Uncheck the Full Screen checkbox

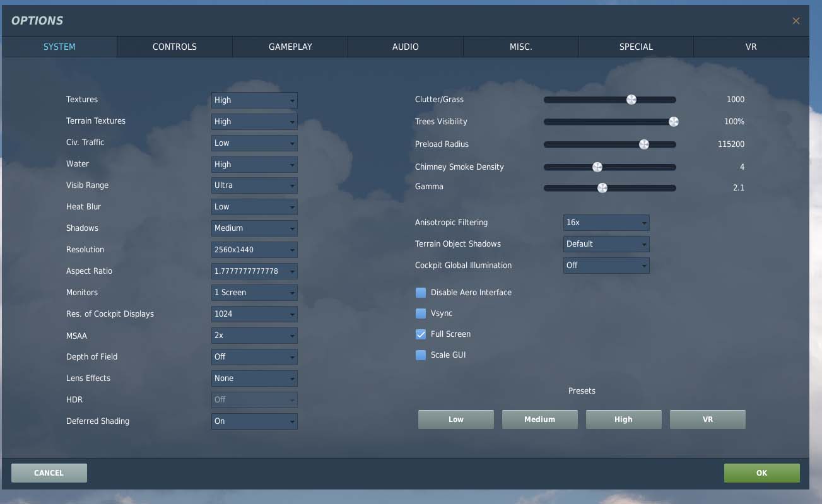[x=421, y=334]
